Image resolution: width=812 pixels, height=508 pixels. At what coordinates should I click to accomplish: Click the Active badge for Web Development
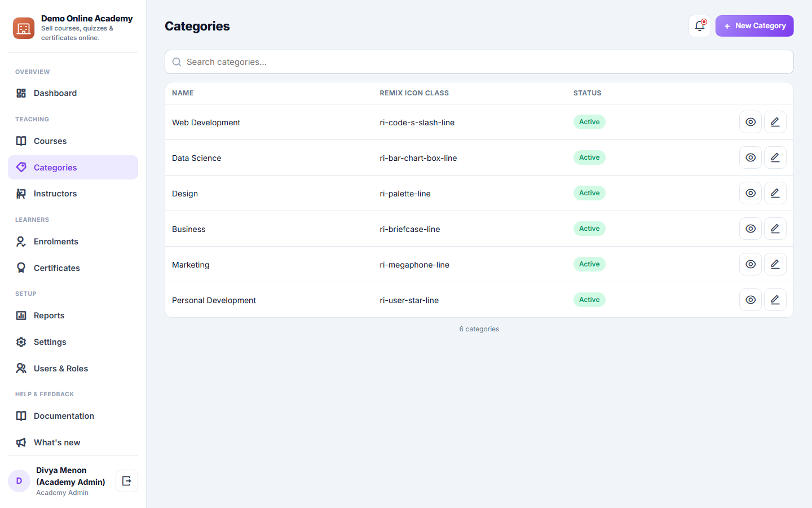(589, 122)
